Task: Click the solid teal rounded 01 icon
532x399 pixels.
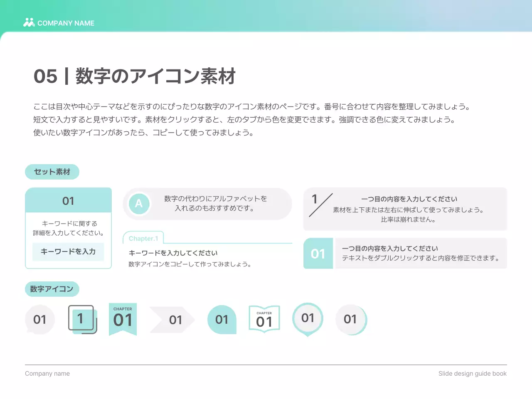Action: pos(222,320)
